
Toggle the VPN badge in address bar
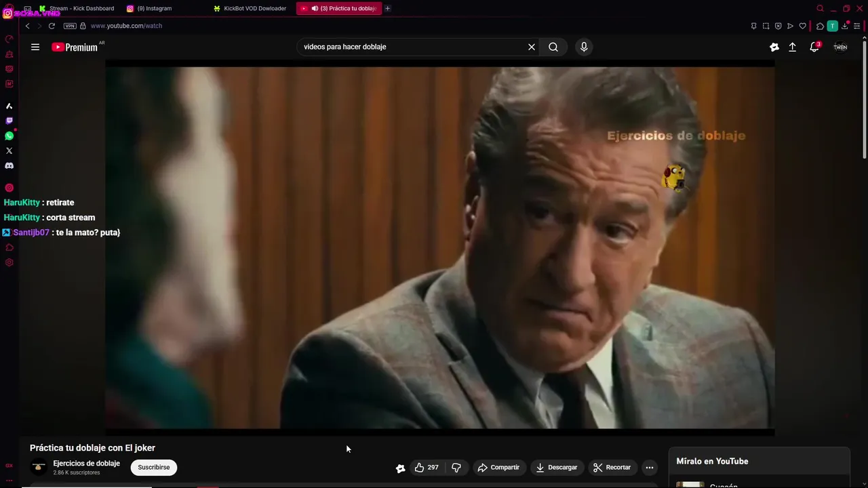[x=70, y=26]
